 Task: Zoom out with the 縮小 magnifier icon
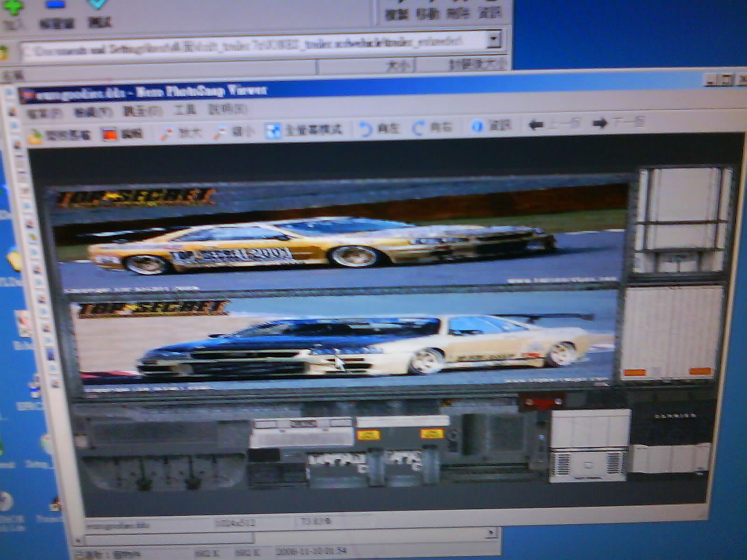point(234,132)
